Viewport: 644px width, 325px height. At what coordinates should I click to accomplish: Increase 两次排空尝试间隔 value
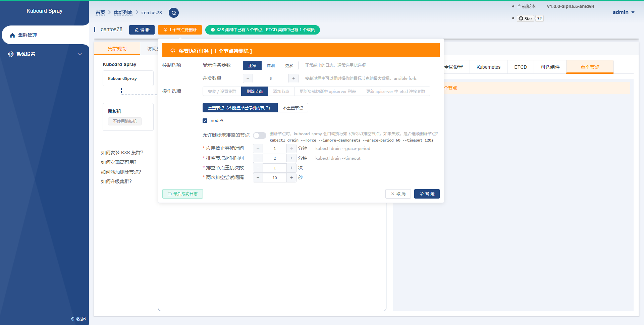click(x=291, y=178)
